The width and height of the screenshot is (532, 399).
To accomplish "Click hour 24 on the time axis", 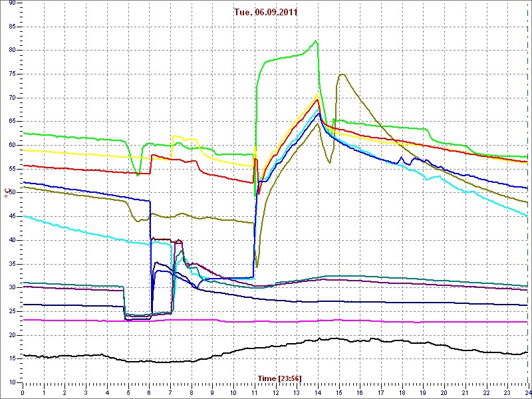I will click(x=527, y=393).
